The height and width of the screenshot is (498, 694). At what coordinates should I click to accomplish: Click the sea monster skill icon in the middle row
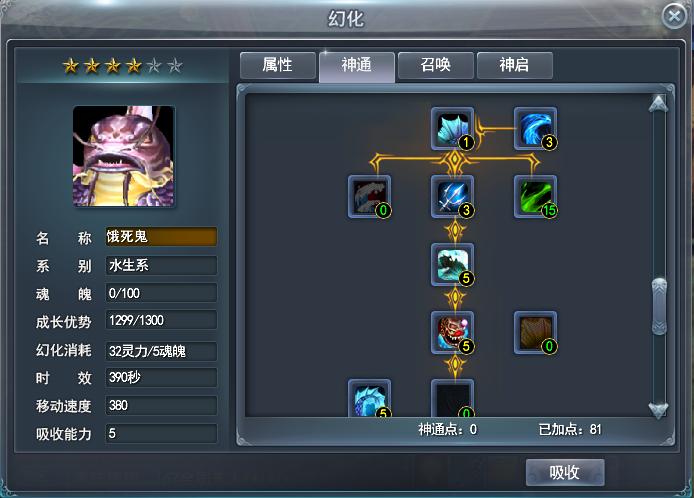coord(452,264)
